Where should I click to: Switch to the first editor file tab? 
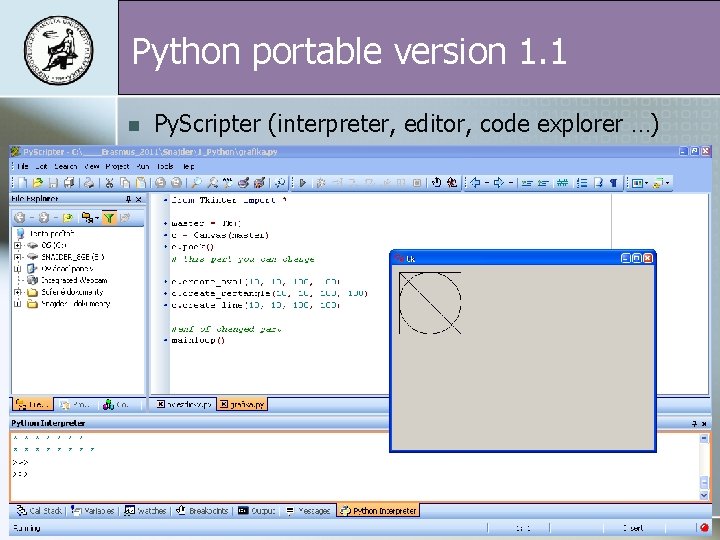(184, 404)
